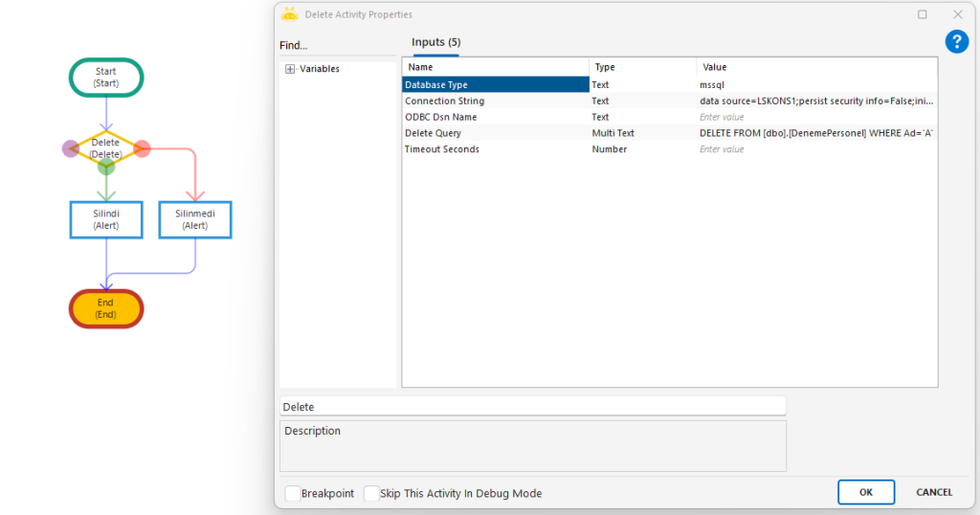
Task: Click the red connector dot on Delete node
Action: (x=143, y=148)
